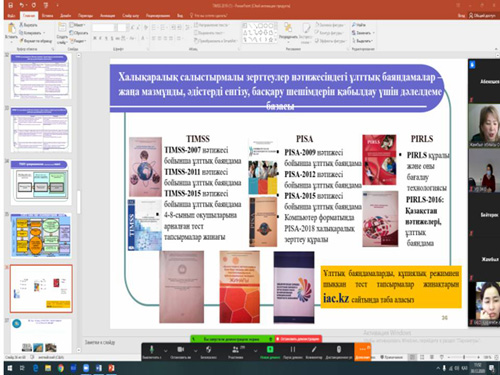The image size is (500, 375).
Task: Click the red Stop Share button
Action: (298, 339)
